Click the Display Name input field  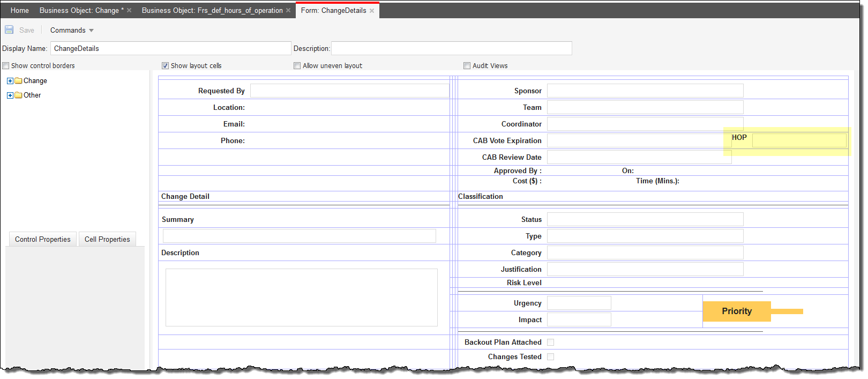170,49
